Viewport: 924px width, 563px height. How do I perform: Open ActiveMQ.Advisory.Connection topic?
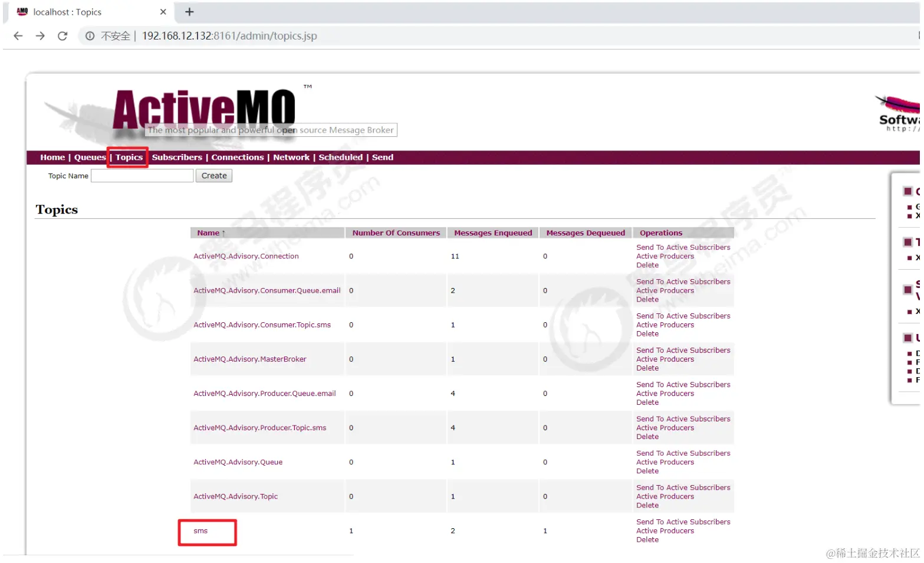click(x=246, y=256)
